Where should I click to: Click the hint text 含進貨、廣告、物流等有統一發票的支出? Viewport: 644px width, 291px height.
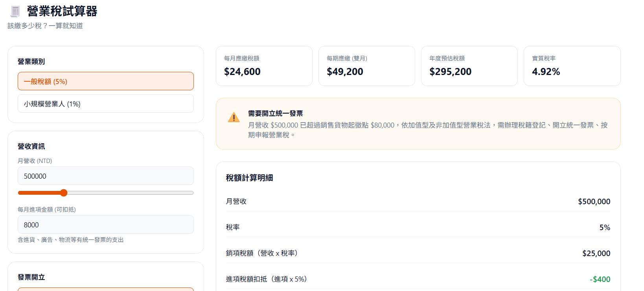tap(71, 240)
